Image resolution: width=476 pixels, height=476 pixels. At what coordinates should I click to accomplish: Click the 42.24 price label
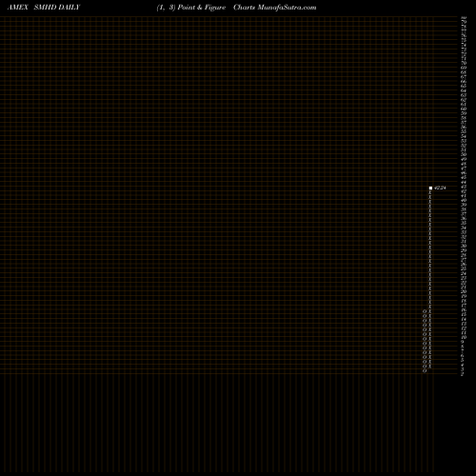pyautogui.click(x=440, y=188)
